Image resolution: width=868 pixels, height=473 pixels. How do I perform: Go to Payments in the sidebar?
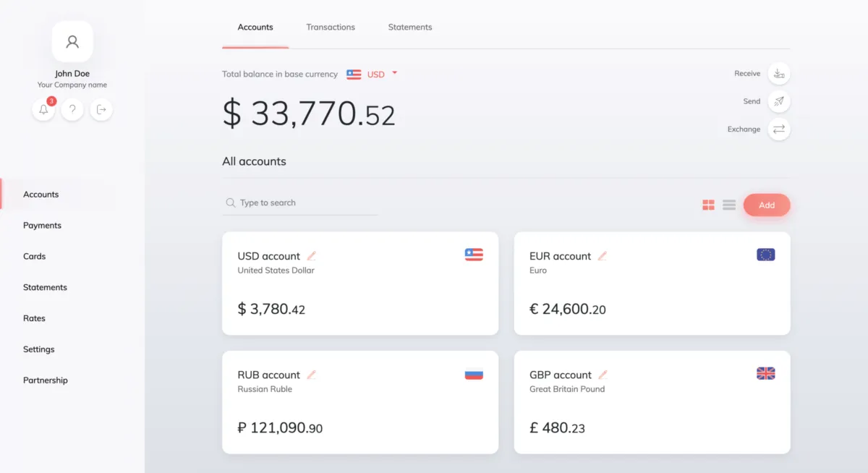[42, 226]
